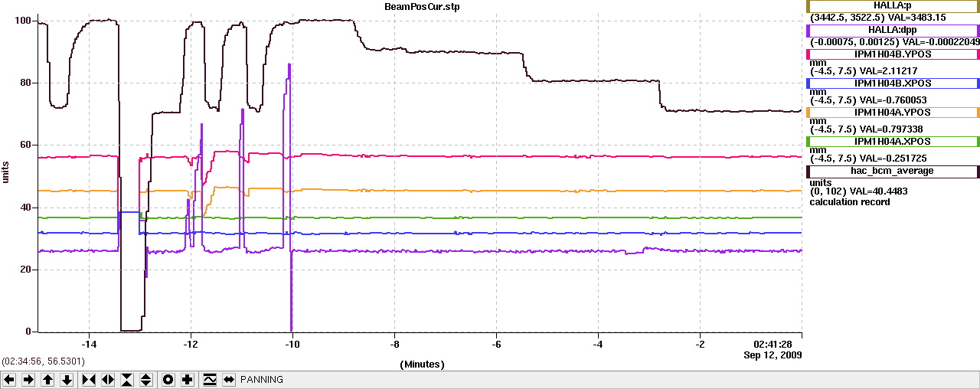980x389 pixels.
Task: Click the -14 tick label on x-axis
Action: pyautogui.click(x=88, y=345)
